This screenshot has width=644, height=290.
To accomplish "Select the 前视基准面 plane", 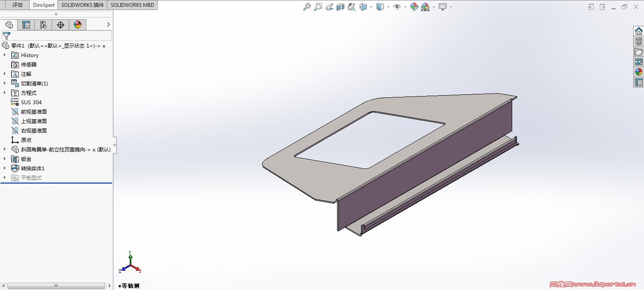I will point(29,112).
